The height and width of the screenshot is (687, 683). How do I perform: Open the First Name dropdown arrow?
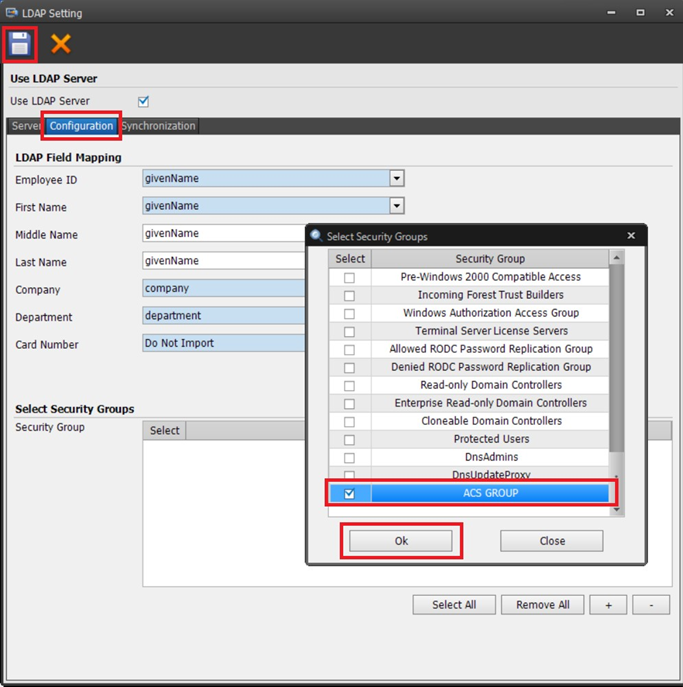pyautogui.click(x=397, y=206)
